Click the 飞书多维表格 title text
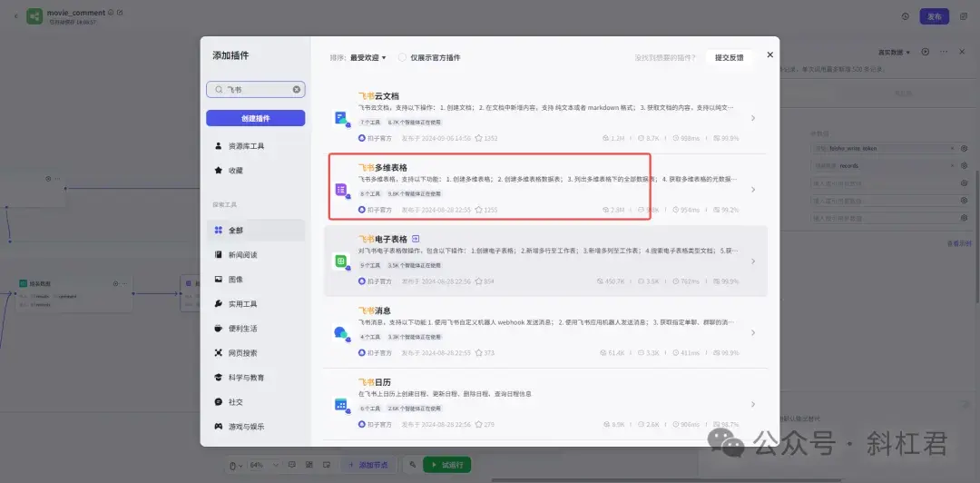Viewport: 980px width, 483px height. [x=383, y=167]
